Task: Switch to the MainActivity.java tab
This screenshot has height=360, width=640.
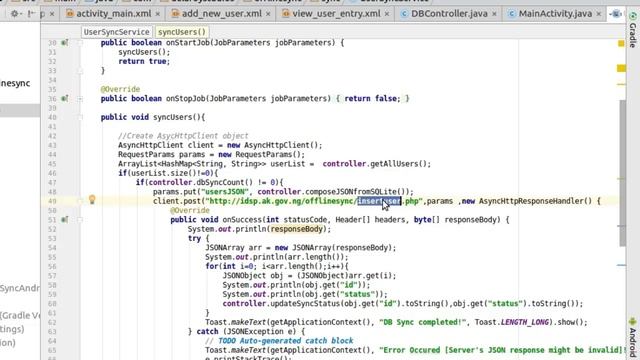Action: point(555,14)
